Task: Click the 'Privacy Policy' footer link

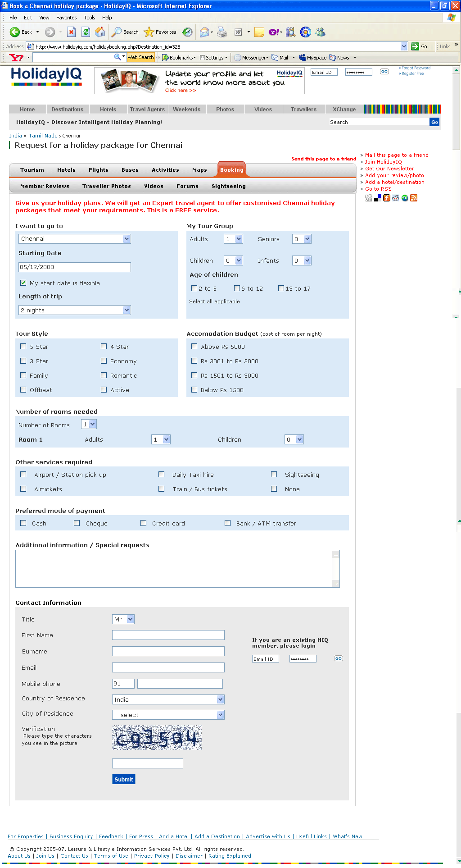Action: click(152, 856)
